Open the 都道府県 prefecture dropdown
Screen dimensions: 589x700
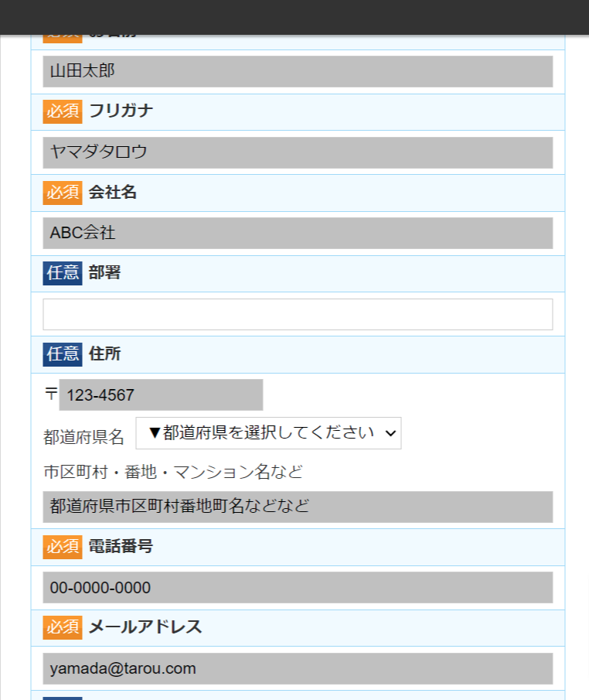(268, 433)
